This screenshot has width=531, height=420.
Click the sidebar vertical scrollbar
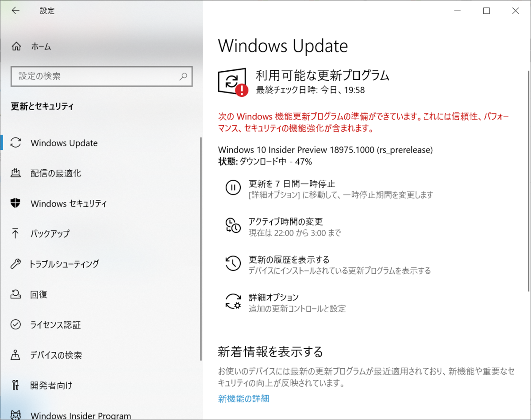coord(201,248)
